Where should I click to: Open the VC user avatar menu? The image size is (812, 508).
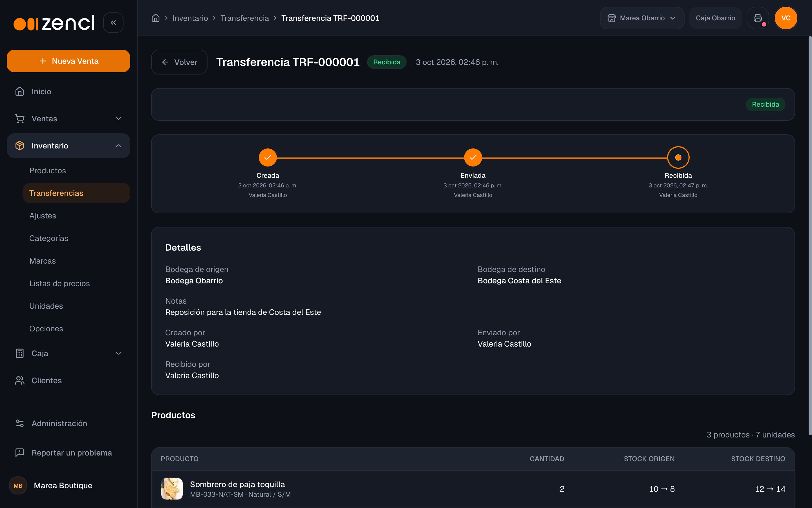[786, 18]
